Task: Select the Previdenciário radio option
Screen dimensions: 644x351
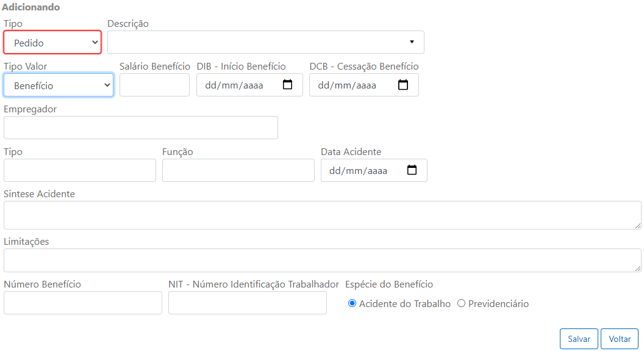Action: [x=461, y=303]
